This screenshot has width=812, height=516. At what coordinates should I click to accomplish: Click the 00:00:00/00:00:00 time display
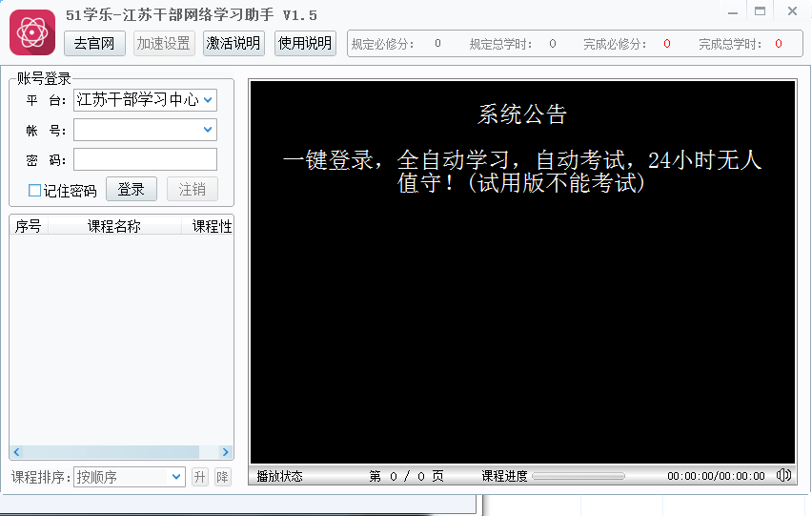tap(716, 476)
